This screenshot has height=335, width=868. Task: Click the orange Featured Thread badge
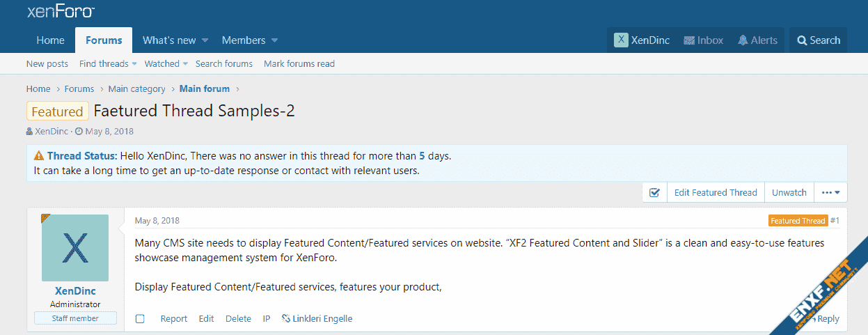pyautogui.click(x=798, y=221)
